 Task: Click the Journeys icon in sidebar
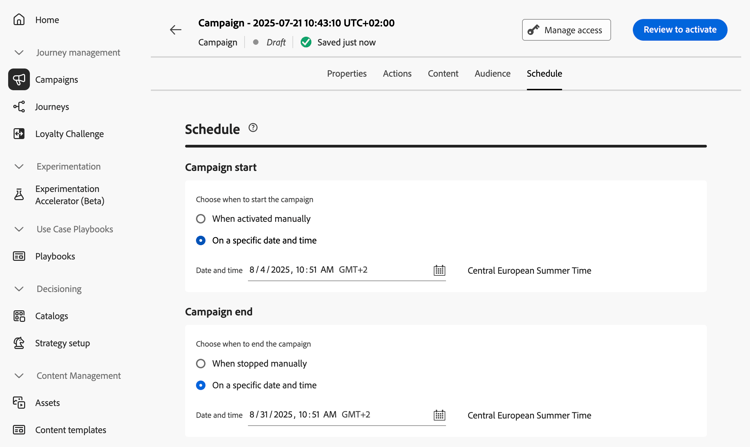click(x=19, y=106)
